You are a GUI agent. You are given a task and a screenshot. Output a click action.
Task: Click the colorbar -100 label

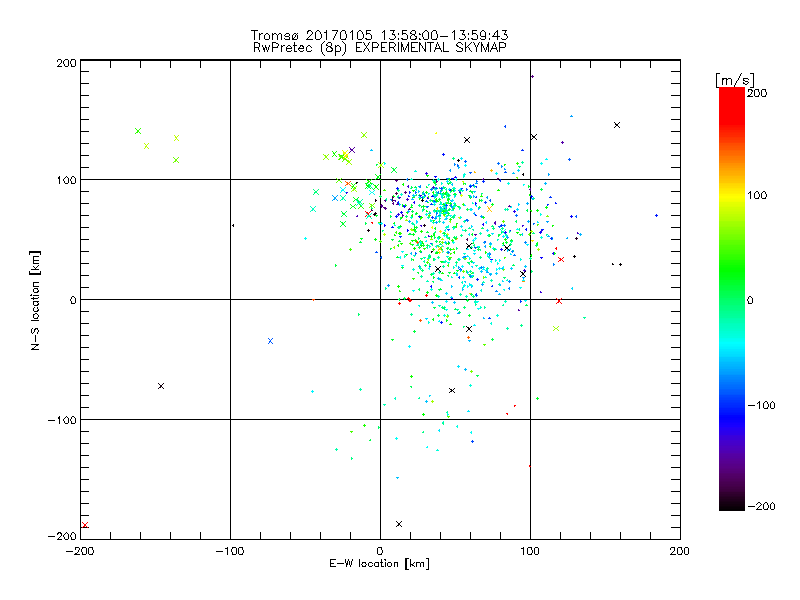coord(761,406)
